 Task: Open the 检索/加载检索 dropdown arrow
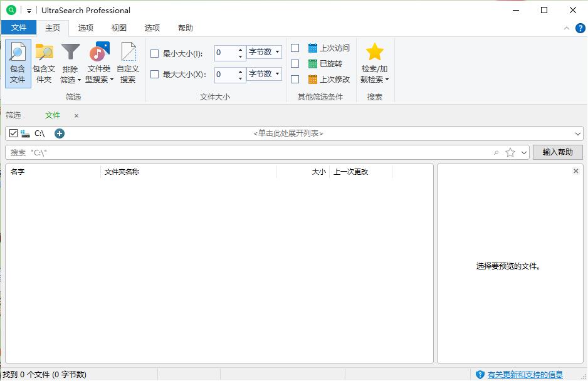[387, 79]
